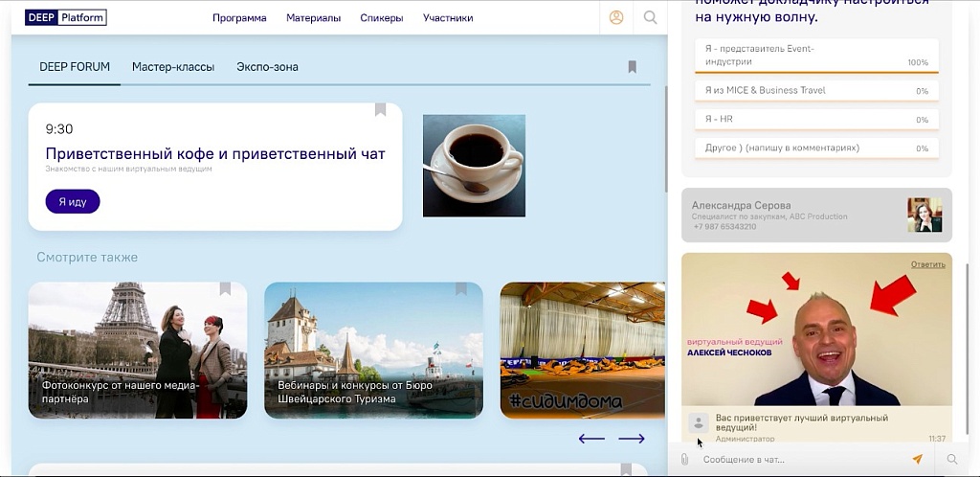Bookmark the tab bar section

pos(632,67)
